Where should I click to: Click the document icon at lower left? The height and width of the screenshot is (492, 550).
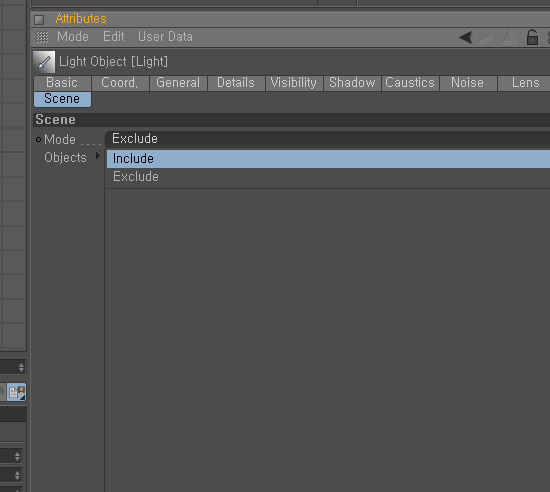16,392
